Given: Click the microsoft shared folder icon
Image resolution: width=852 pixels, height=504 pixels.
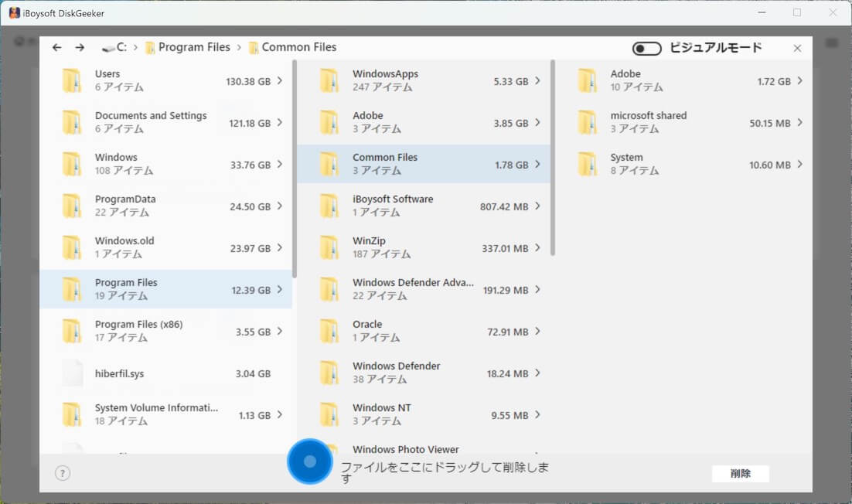Looking at the screenshot, I should tap(588, 122).
